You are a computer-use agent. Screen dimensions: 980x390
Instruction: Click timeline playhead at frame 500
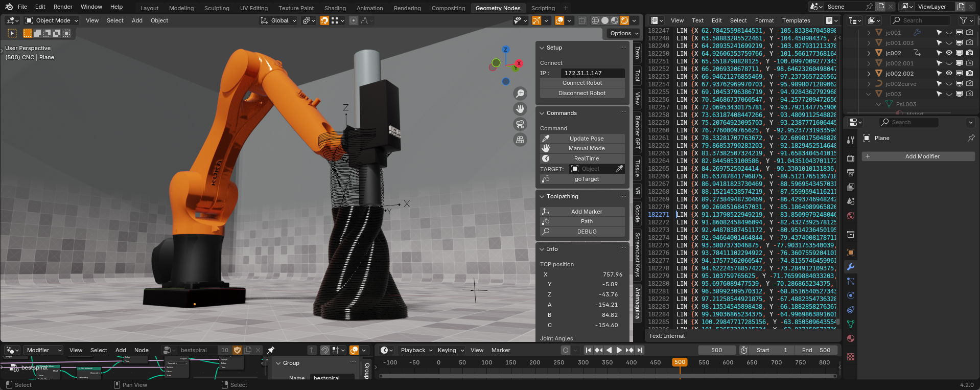(680, 362)
